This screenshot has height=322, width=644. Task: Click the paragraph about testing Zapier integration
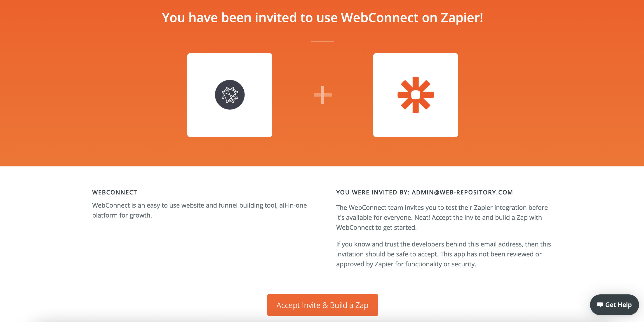tap(442, 218)
